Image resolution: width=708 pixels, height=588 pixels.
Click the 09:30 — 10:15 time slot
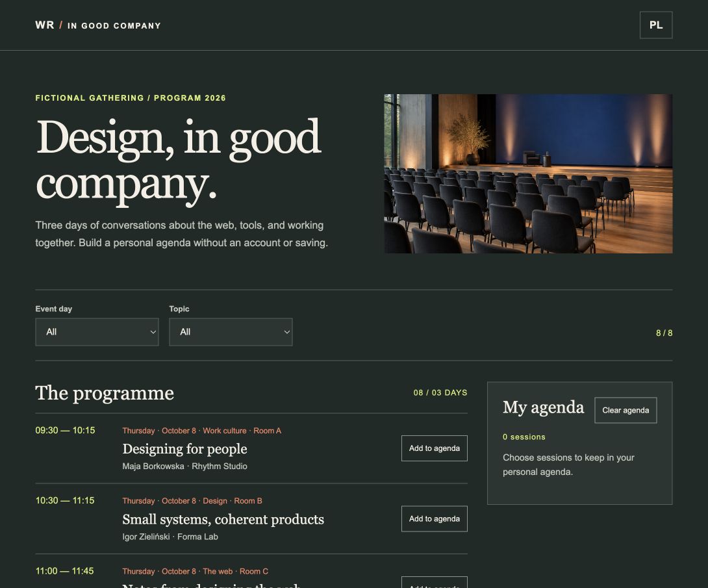click(x=66, y=430)
